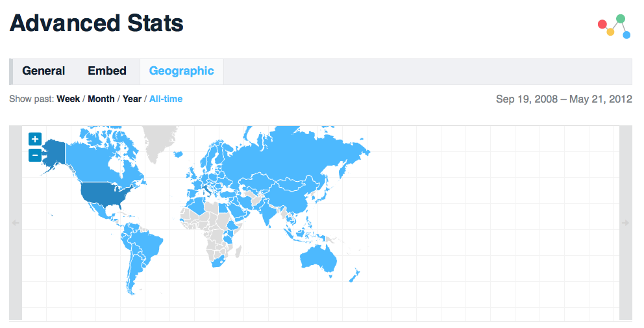The width and height of the screenshot is (644, 328).
Task: Open the General stats tab
Action: point(43,71)
